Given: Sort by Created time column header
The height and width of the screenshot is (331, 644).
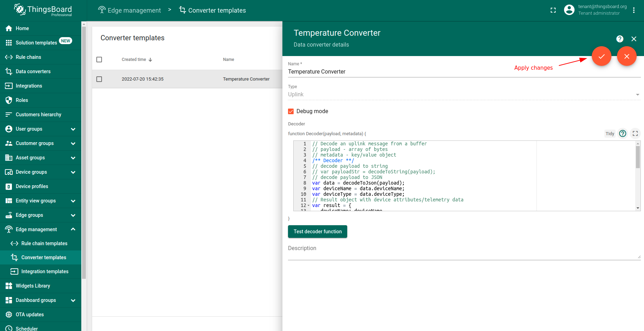Looking at the screenshot, I should 134,60.
